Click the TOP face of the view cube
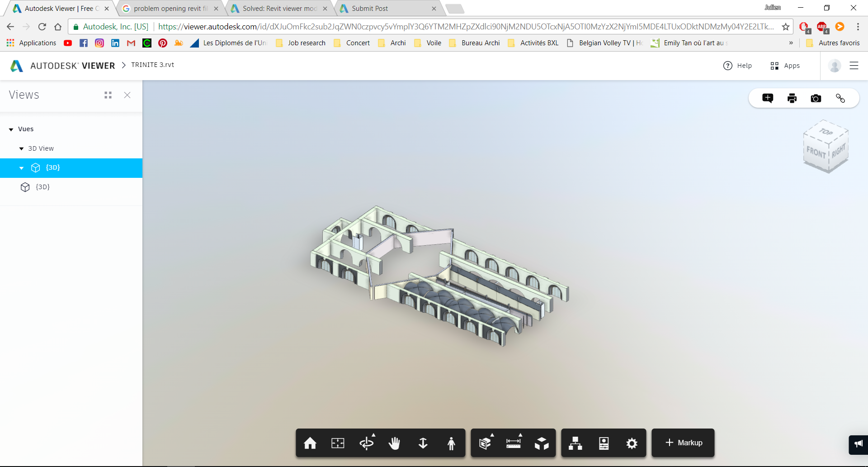Viewport: 868px width, 467px height. tap(826, 132)
